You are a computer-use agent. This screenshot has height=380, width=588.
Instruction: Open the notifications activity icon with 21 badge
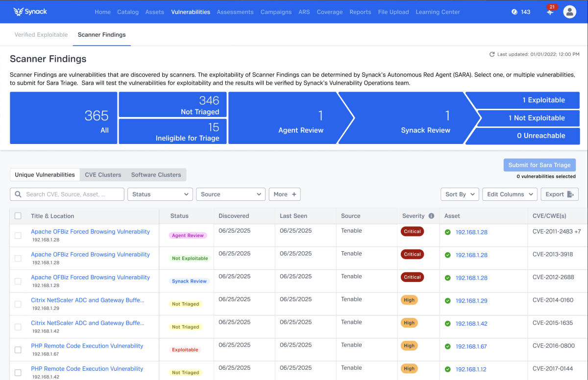[549, 12]
